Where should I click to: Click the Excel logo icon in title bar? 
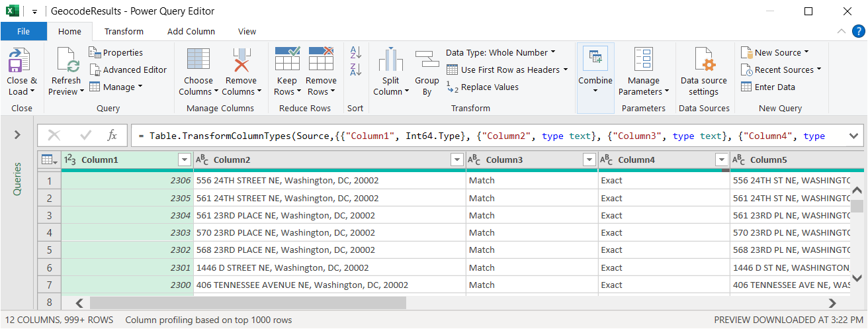pyautogui.click(x=13, y=11)
